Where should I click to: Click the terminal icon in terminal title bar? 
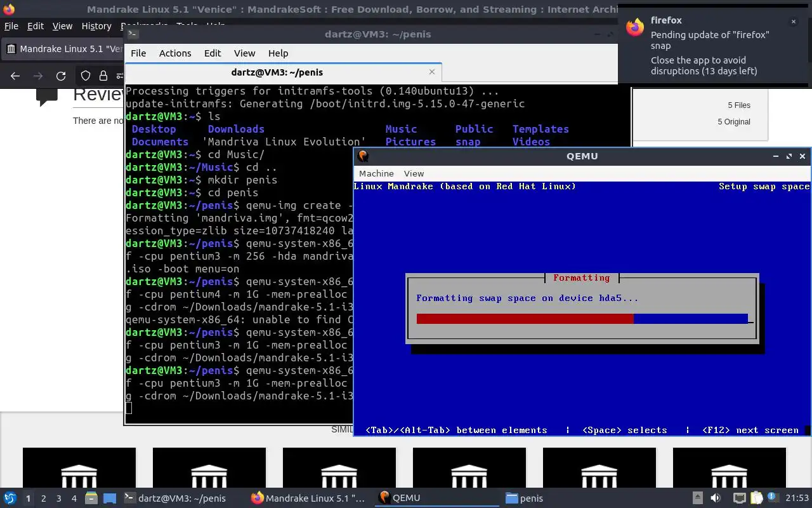click(x=133, y=34)
